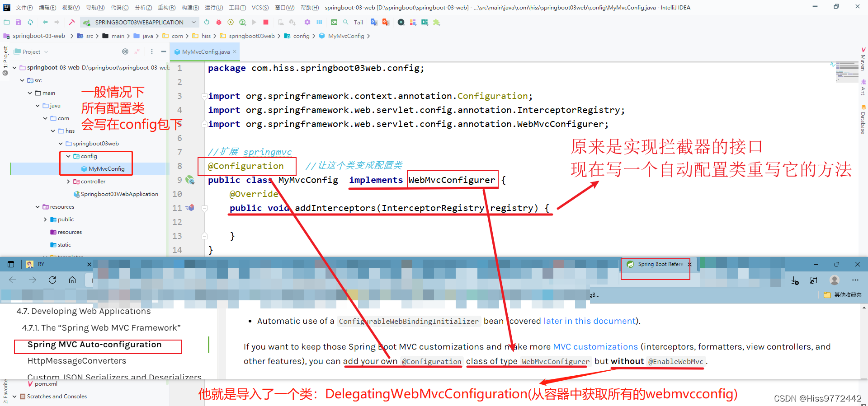Screen dimensions: 868x406
Task: Open 'MVC customizations' link
Action: coord(595,347)
